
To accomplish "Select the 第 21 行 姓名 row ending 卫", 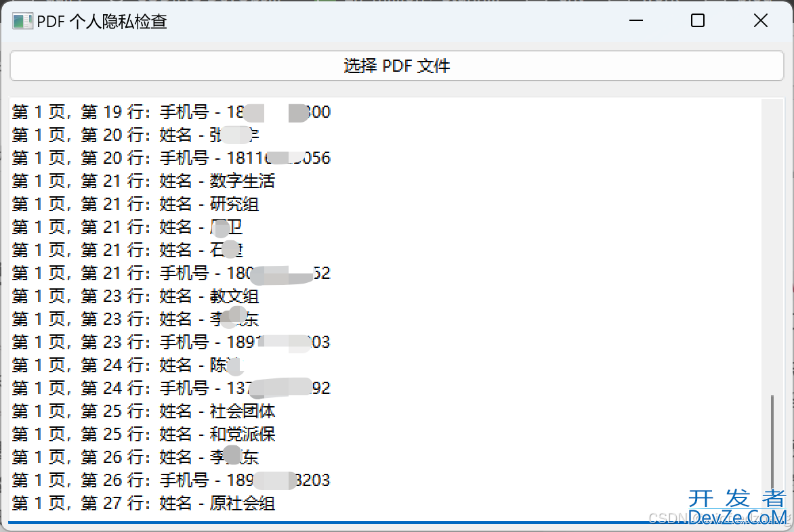I will tap(127, 227).
